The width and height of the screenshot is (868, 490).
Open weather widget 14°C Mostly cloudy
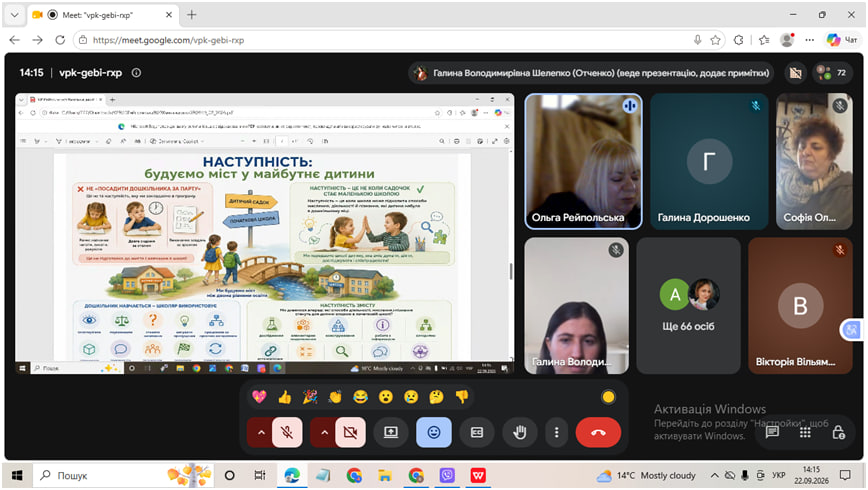click(647, 475)
